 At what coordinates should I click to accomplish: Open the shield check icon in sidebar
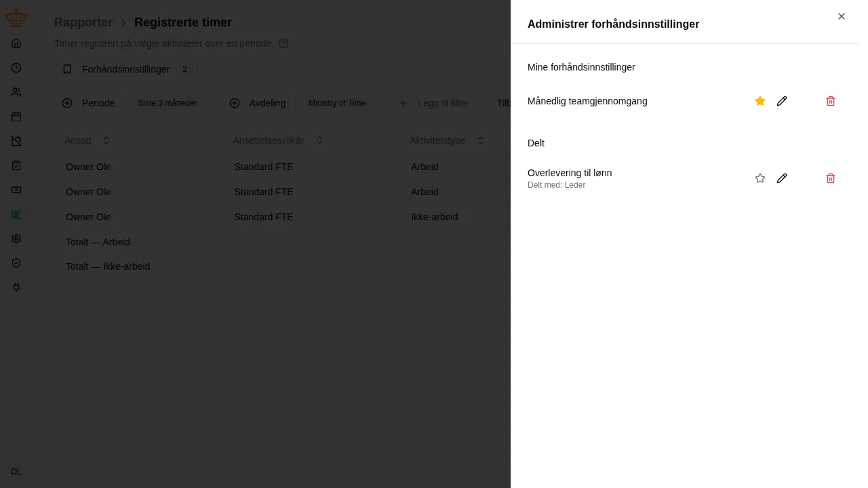[16, 263]
